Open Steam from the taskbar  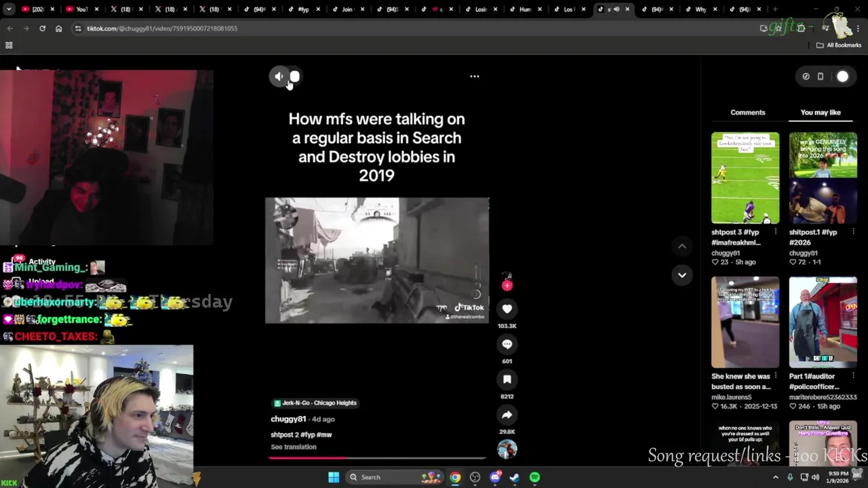515,477
